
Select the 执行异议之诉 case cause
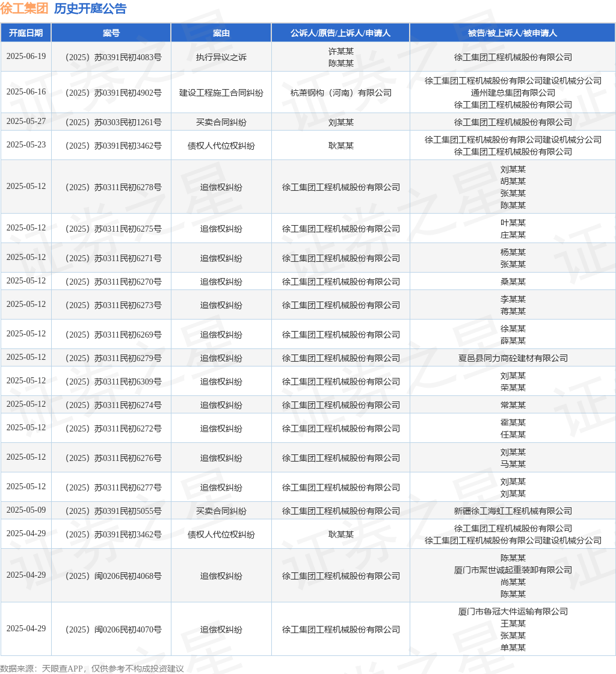pyautogui.click(x=221, y=57)
